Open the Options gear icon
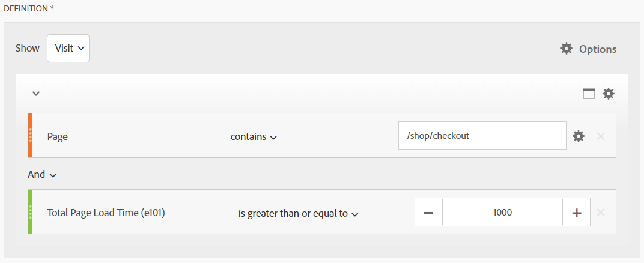This screenshot has height=263, width=644. click(x=567, y=49)
